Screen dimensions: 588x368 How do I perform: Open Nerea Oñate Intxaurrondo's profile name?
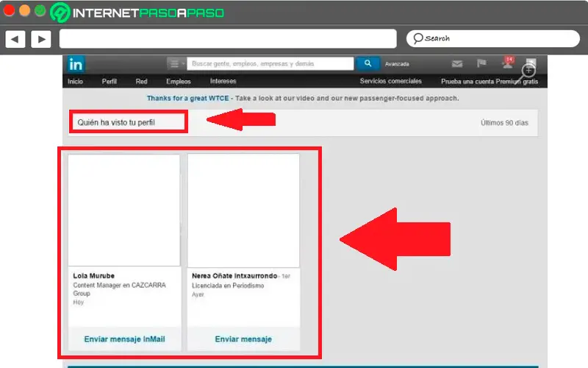pos(234,275)
